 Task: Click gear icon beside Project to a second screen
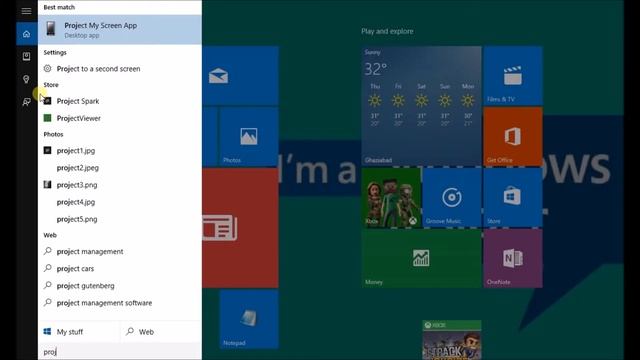[48, 69]
